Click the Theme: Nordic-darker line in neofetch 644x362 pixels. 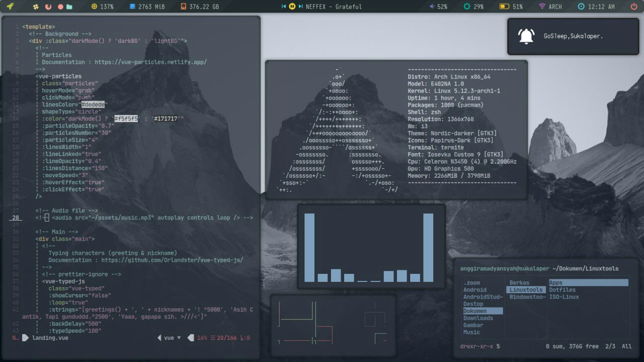point(452,133)
